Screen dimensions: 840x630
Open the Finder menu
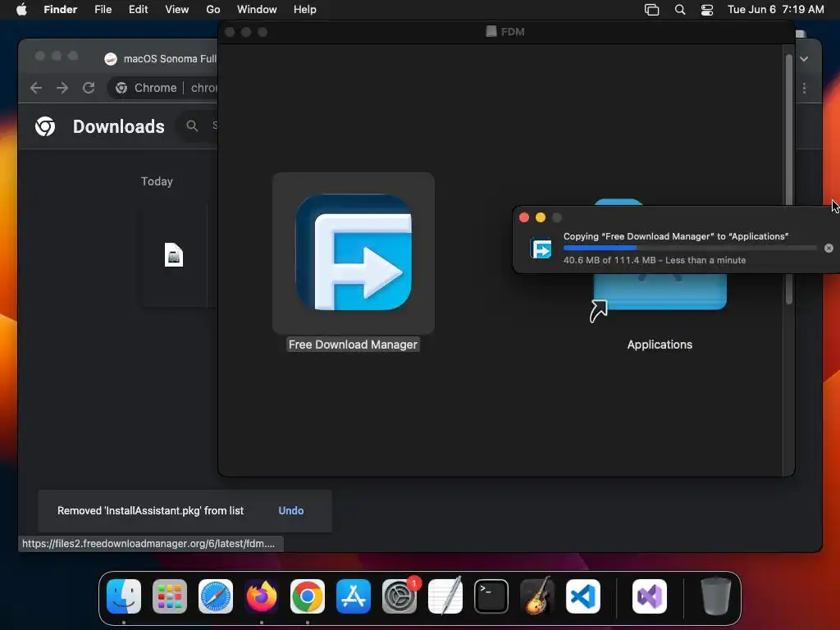click(x=61, y=10)
